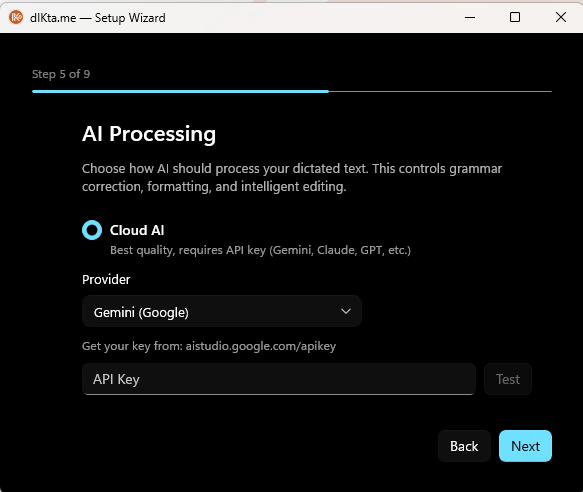This screenshot has width=583, height=492.
Task: Click the aistudio.google.com/apikey link text
Action: [x=261, y=346]
